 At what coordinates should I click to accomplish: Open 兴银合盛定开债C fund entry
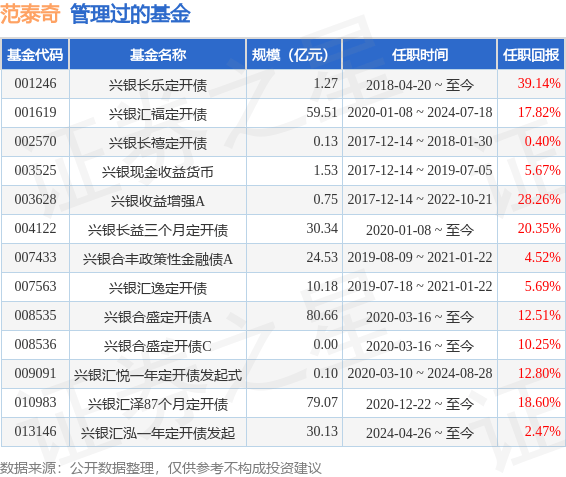[158, 346]
